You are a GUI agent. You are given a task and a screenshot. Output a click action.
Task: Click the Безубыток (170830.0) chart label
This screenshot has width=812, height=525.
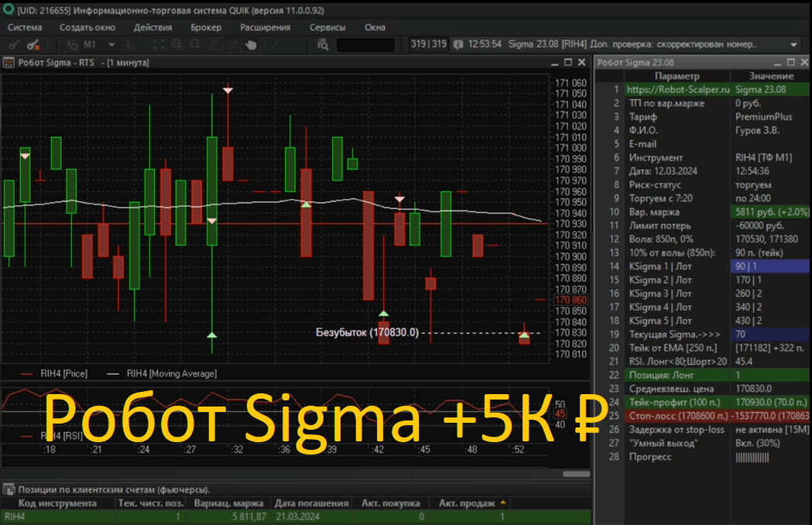[x=367, y=332]
